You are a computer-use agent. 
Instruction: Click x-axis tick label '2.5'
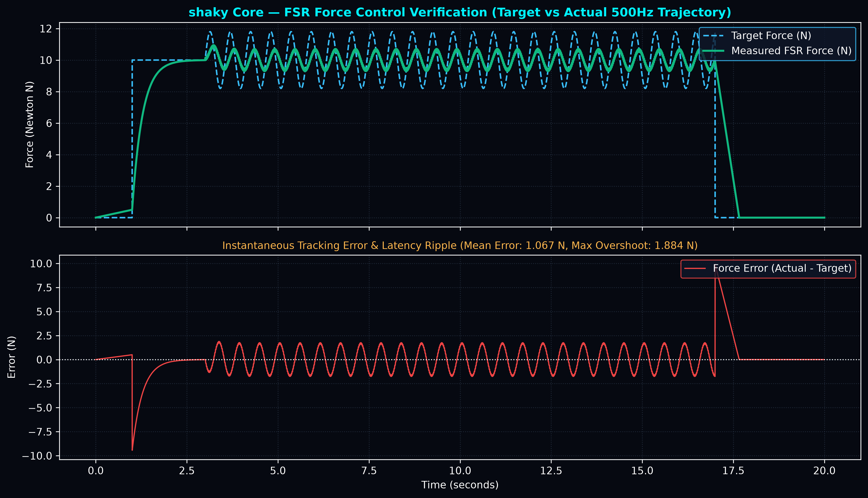click(187, 471)
